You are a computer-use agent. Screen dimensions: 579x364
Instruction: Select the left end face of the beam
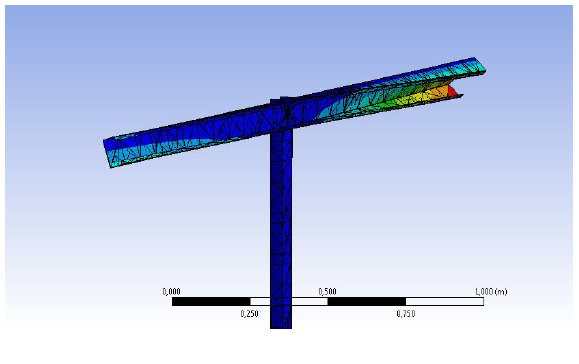pyautogui.click(x=108, y=152)
